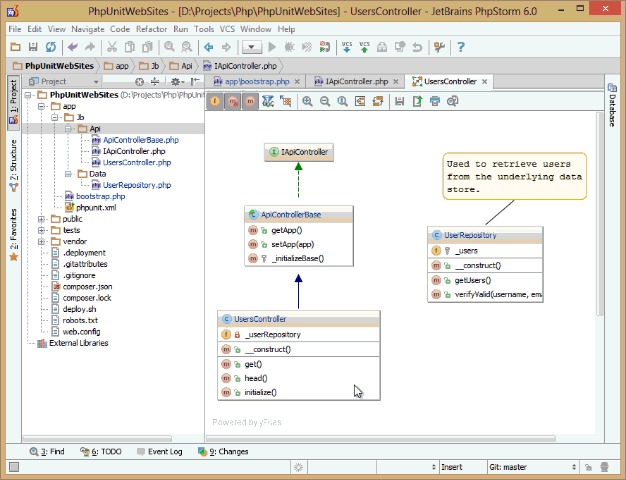Click the Run green arrow icon
The width and height of the screenshot is (626, 480).
click(x=272, y=47)
